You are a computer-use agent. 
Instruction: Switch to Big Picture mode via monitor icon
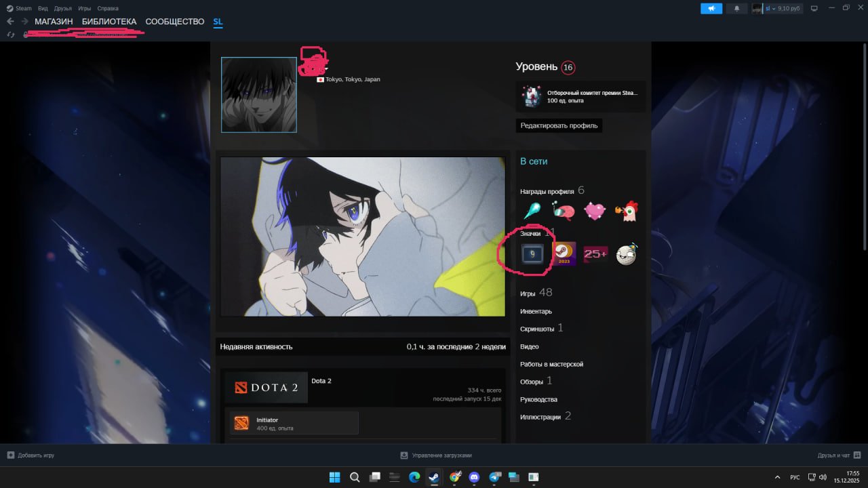click(x=814, y=8)
